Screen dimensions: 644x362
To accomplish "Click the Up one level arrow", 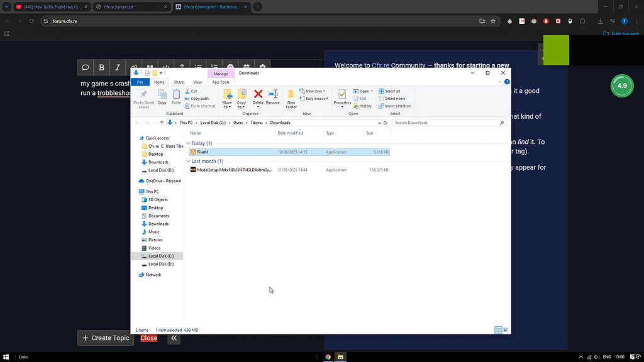I will (162, 123).
